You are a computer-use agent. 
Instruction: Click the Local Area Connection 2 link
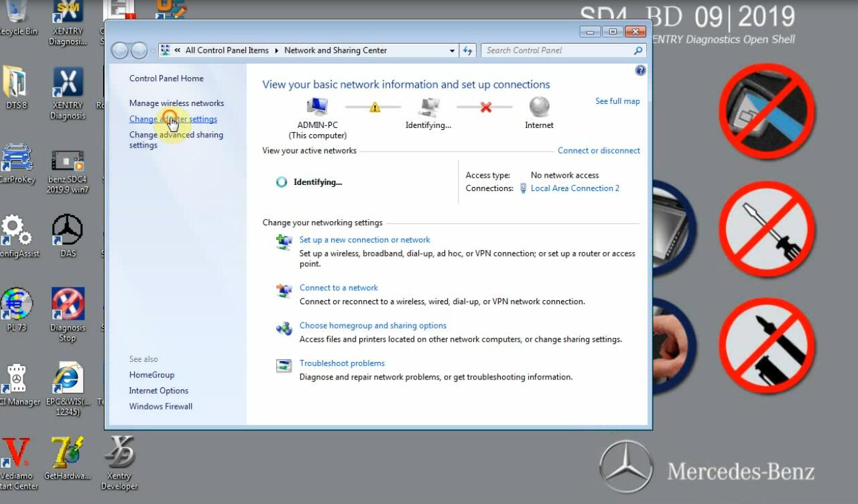[574, 188]
